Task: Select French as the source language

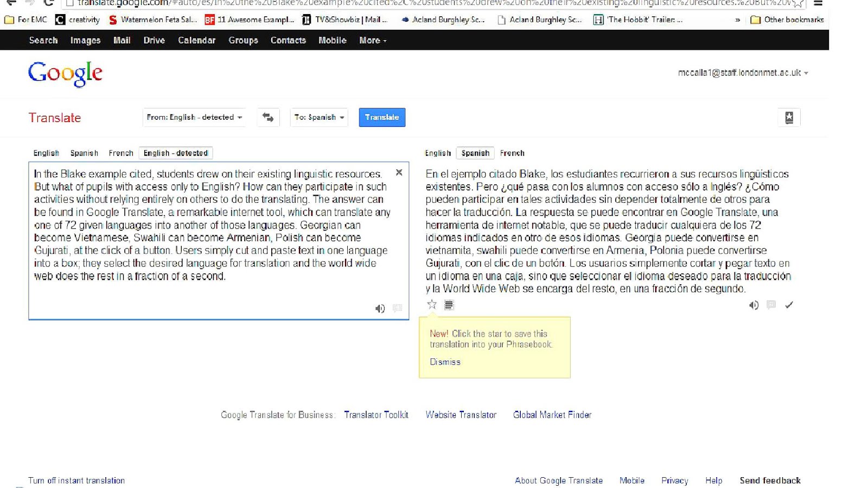Action: pyautogui.click(x=121, y=153)
